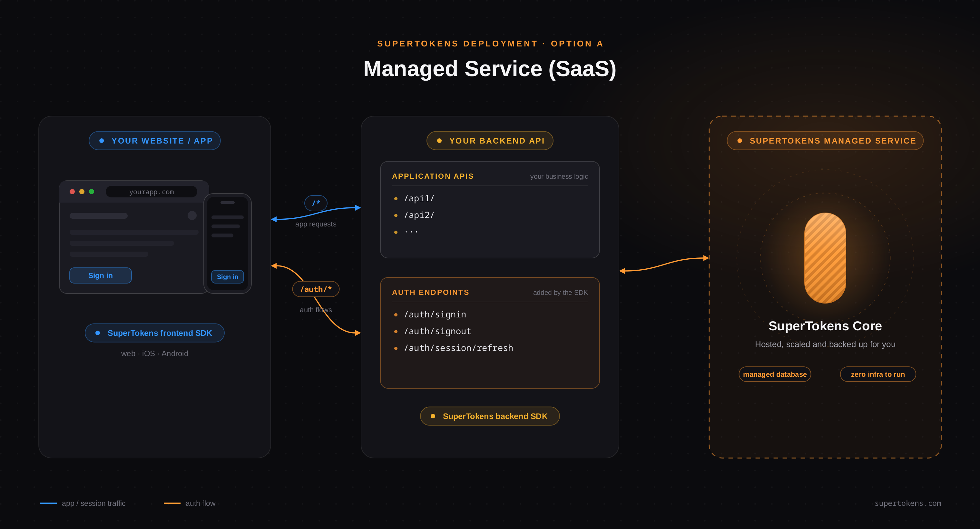Click the zero infra to run tag

[x=878, y=374]
